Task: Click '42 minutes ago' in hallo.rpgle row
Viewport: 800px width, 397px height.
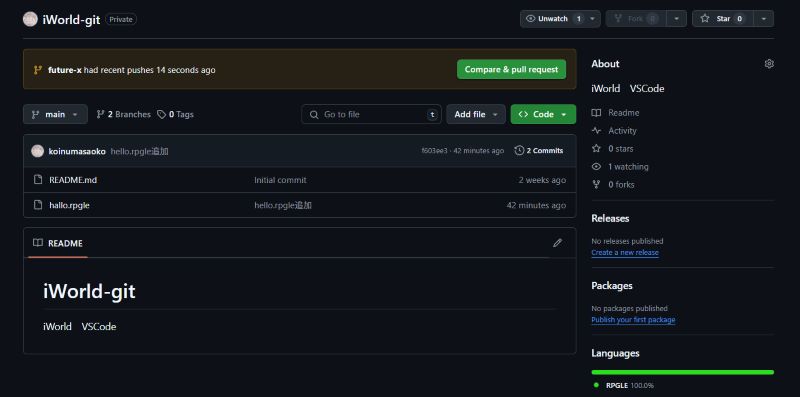Action: [x=536, y=205]
